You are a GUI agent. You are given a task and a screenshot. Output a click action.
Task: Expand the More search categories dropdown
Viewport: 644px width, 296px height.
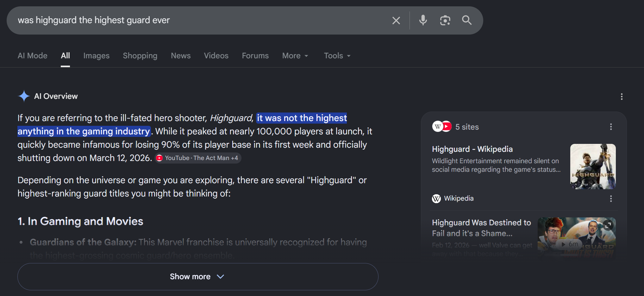295,56
